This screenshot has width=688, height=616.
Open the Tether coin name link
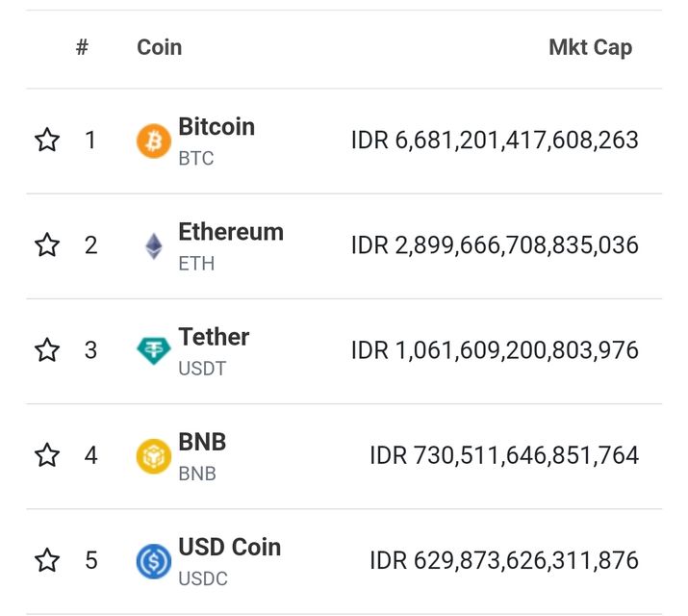tap(214, 337)
